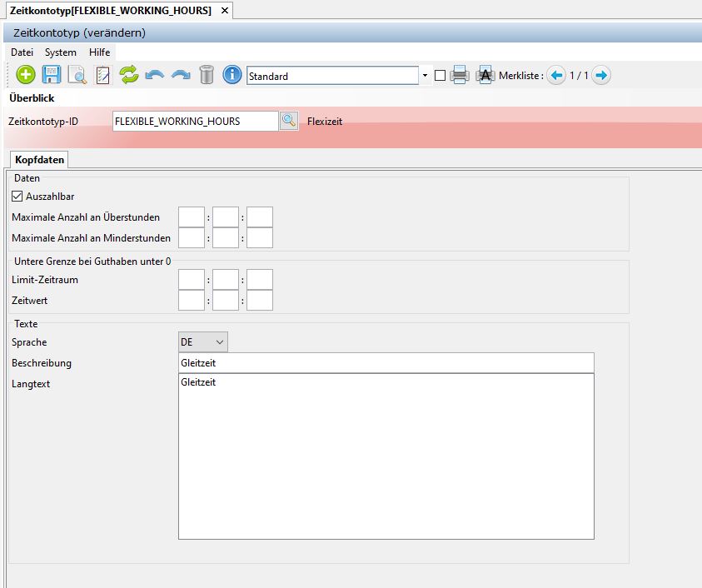
Task: Save using the floppy disk icon
Action: click(52, 75)
